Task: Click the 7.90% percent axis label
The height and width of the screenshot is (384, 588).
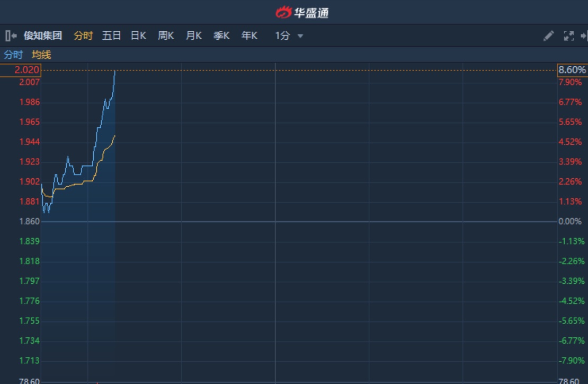Action: coord(571,82)
